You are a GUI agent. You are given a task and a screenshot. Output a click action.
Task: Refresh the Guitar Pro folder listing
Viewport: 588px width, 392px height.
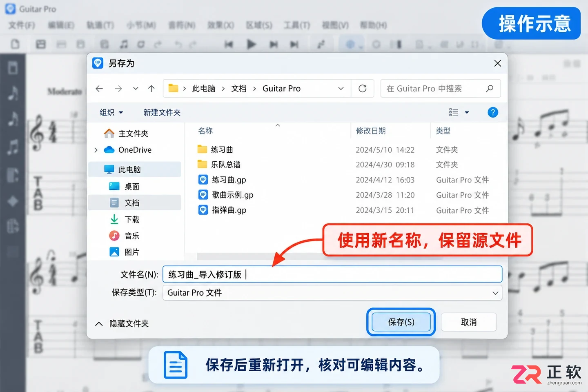[363, 89]
